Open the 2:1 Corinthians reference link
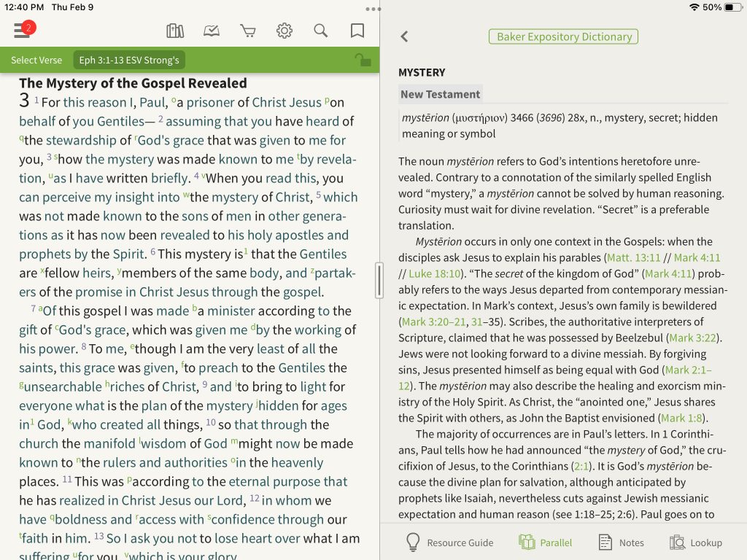 (580, 466)
